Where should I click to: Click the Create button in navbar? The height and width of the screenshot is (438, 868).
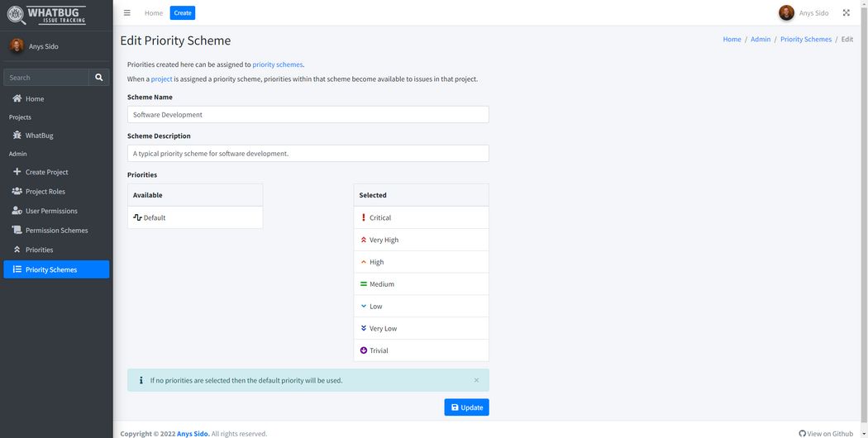click(183, 13)
